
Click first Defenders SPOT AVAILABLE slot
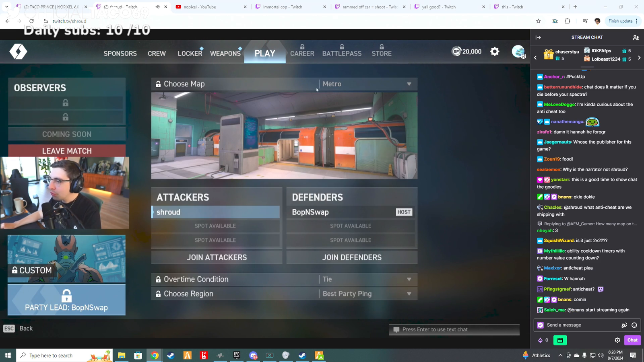(351, 226)
